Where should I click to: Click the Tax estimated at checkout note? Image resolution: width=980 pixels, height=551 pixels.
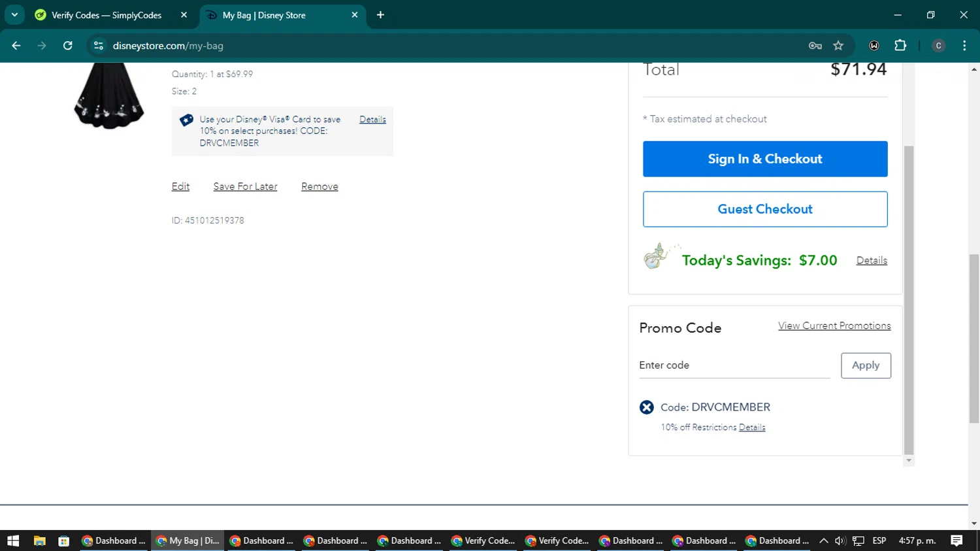coord(705,119)
